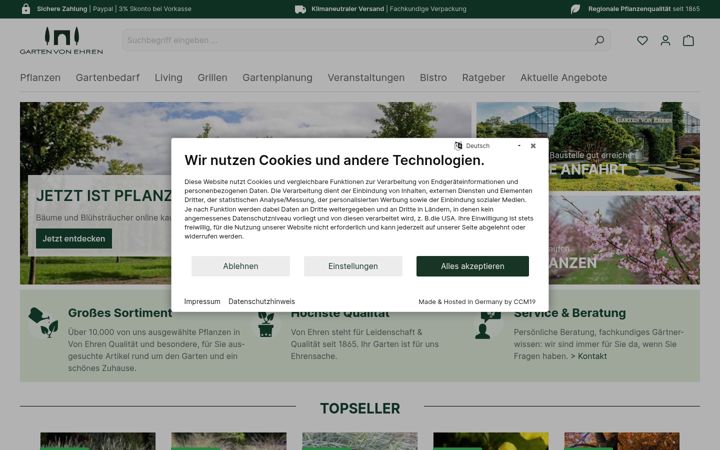Screen dimensions: 720x450
Task: Open the Bistro menu
Action: [433, 78]
